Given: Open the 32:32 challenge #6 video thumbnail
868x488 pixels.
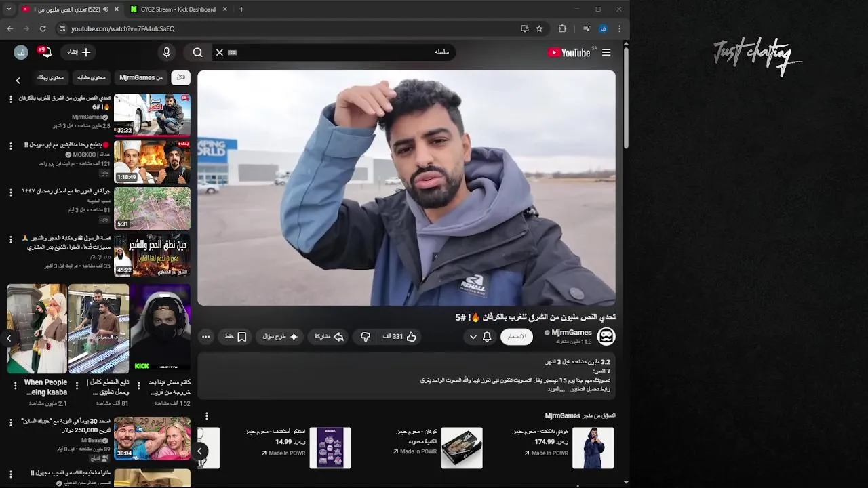Looking at the screenshot, I should click(152, 115).
